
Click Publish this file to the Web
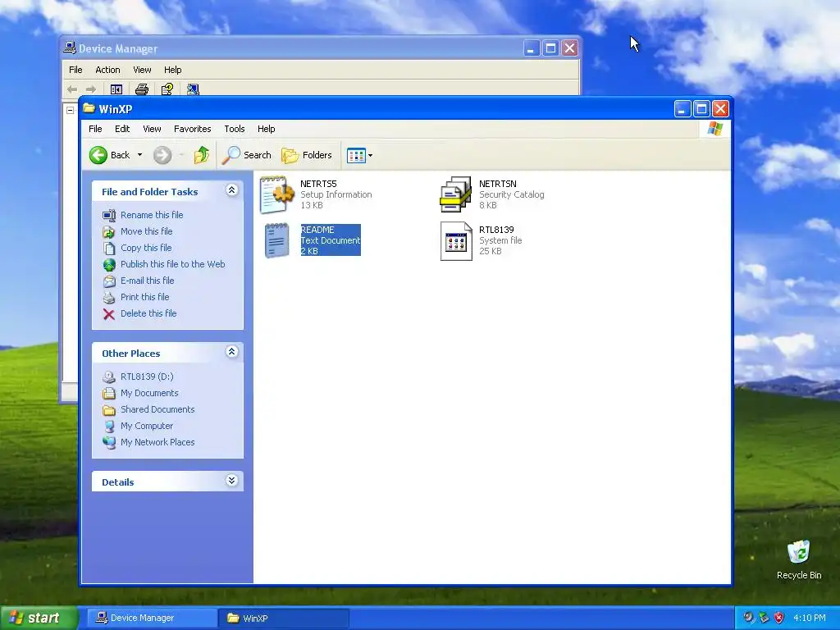tap(172, 264)
